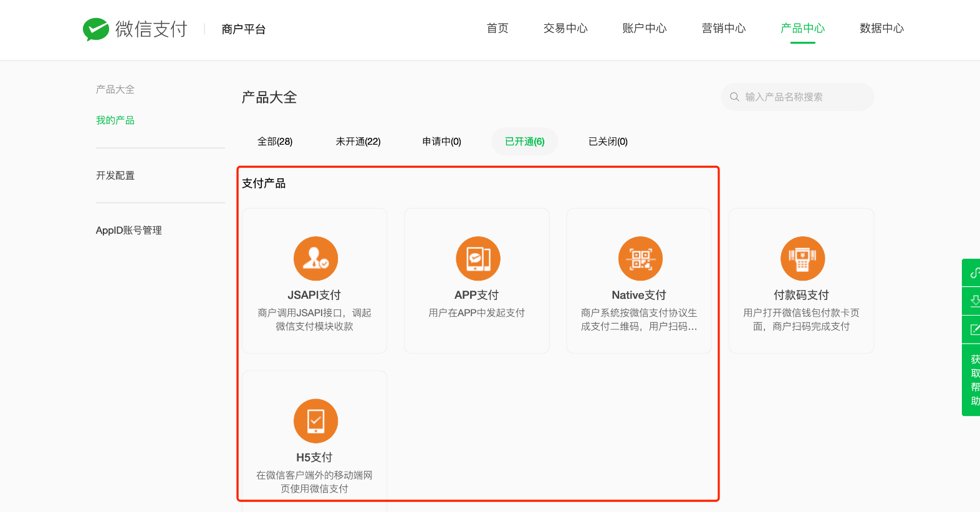This screenshot has width=980, height=512.
Task: Go to 数据中心 in the top menu
Action: point(882,29)
